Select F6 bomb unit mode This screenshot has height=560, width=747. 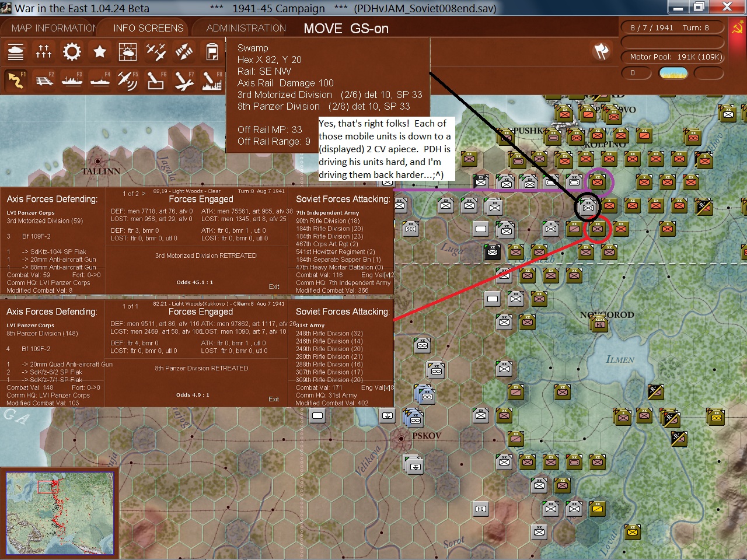[156, 80]
